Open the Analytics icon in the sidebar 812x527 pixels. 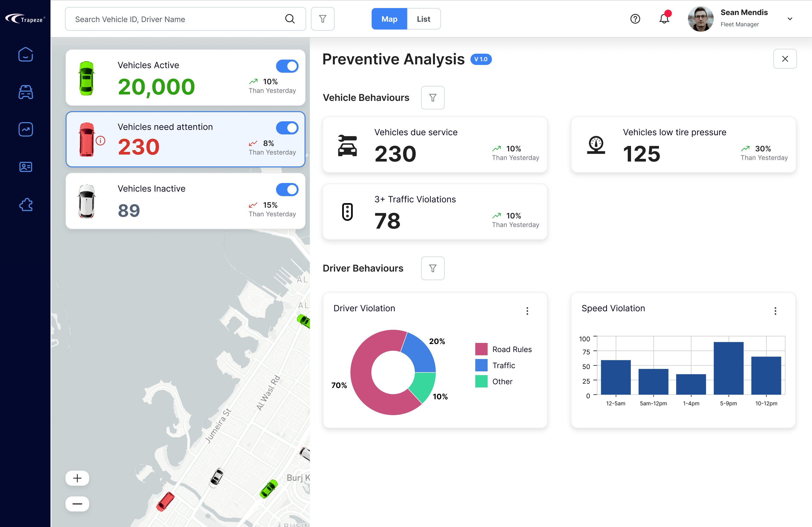(26, 129)
